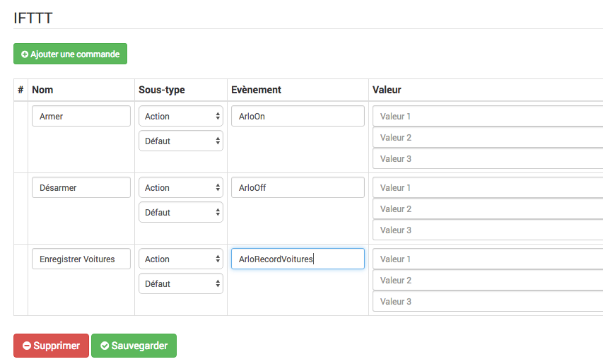
Task: Click Valeur 2 field in Désarmer row
Action: click(488, 209)
